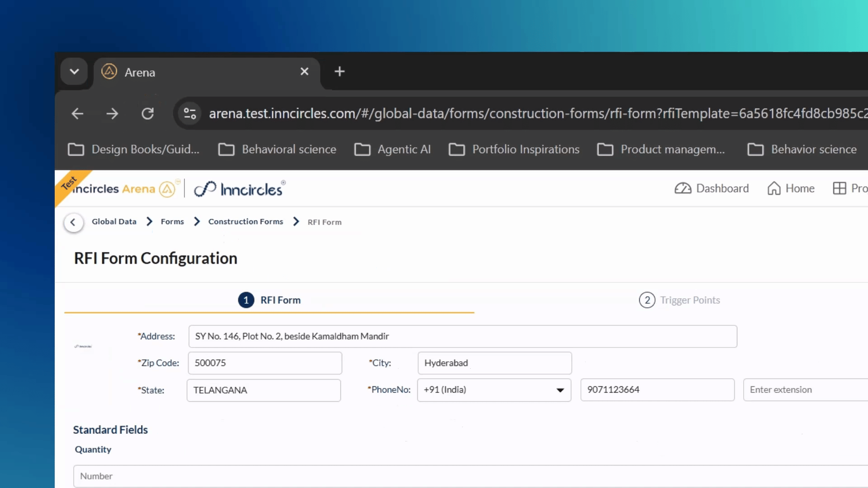Switch to Trigger Points step
The width and height of the screenshot is (868, 488).
tap(679, 300)
